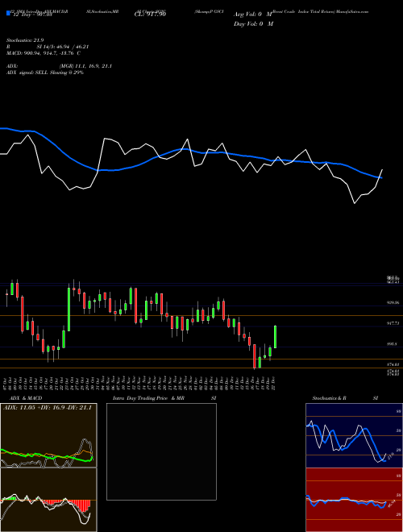
Task: Click the blue Stochastics chart panel
Action: [x=354, y=435]
